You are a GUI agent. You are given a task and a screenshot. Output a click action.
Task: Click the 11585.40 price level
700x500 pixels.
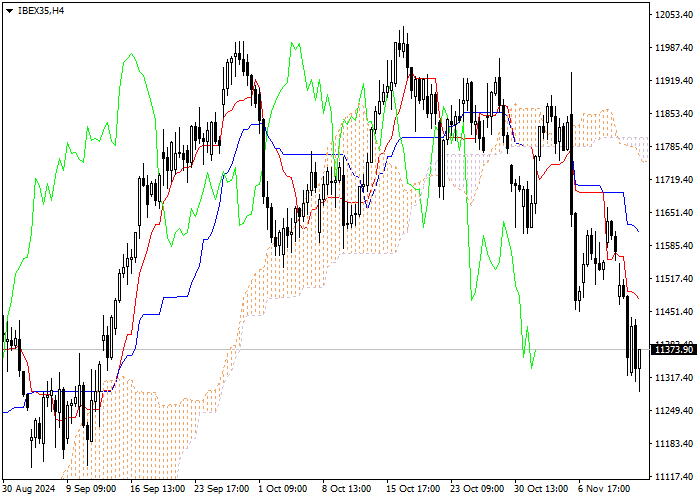674,246
